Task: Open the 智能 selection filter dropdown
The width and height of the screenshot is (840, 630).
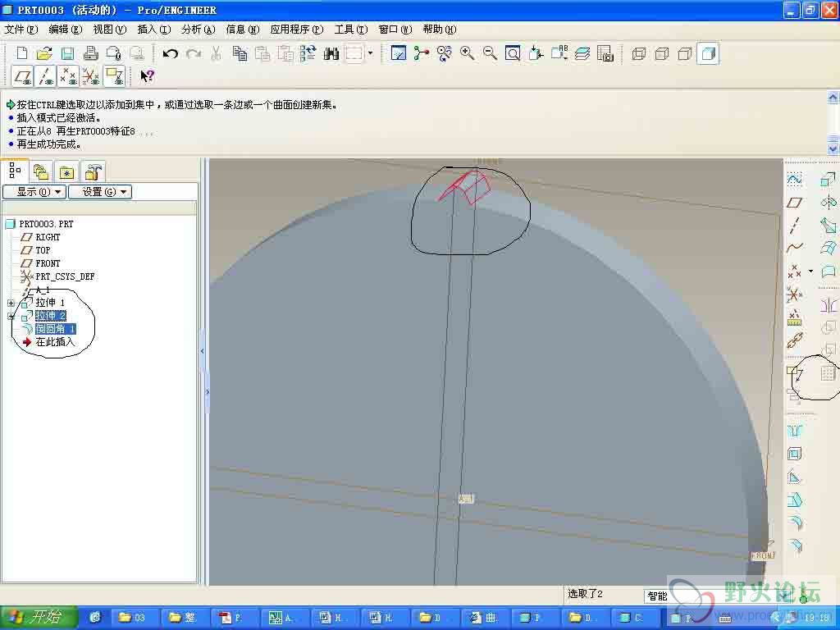Action: click(785, 596)
